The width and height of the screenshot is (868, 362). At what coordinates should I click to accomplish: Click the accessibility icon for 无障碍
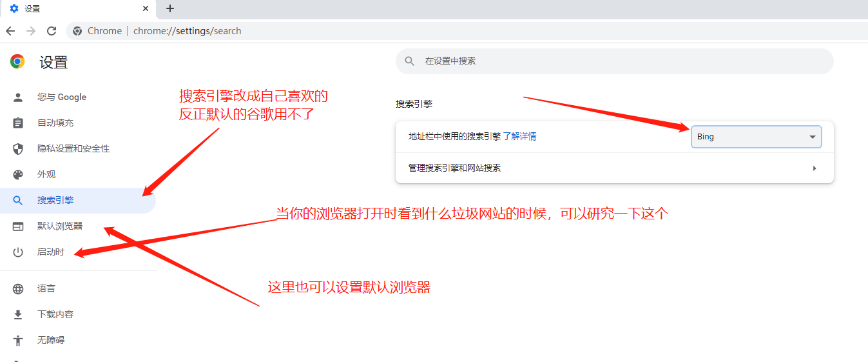pos(18,340)
